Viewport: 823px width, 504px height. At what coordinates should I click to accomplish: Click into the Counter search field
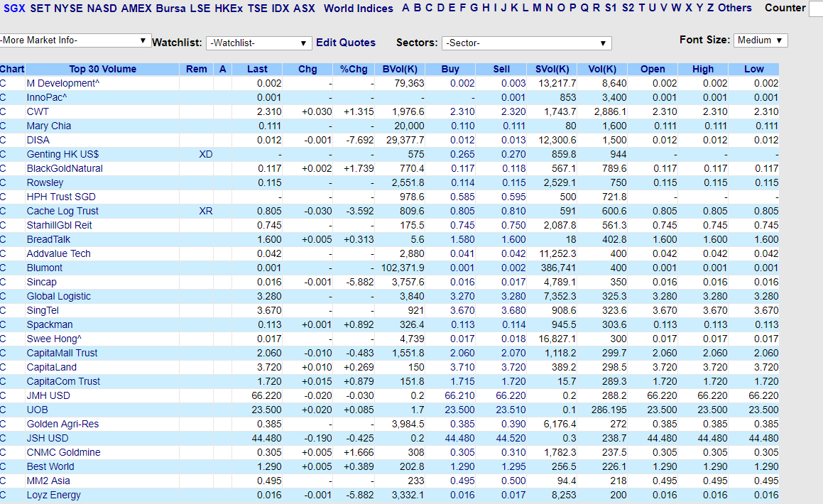pos(816,9)
